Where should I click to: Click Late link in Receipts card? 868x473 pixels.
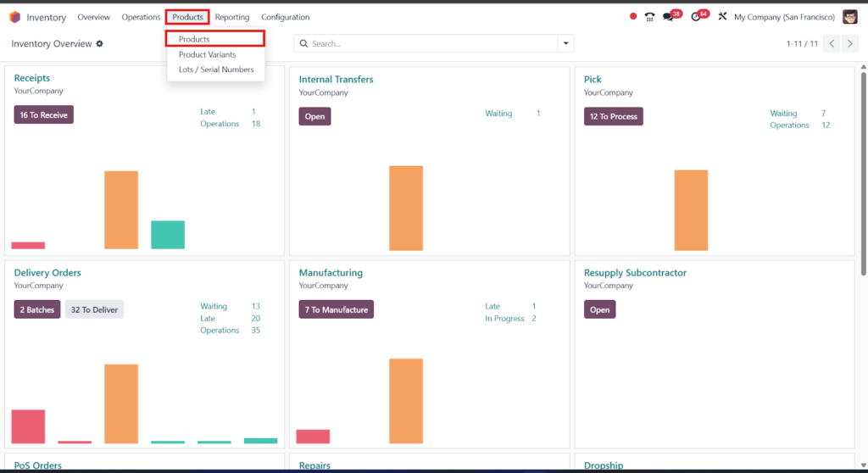[x=208, y=111]
